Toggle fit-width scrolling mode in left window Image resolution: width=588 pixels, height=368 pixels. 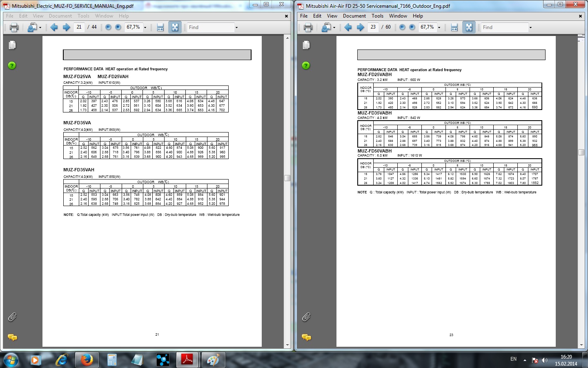[x=160, y=27]
